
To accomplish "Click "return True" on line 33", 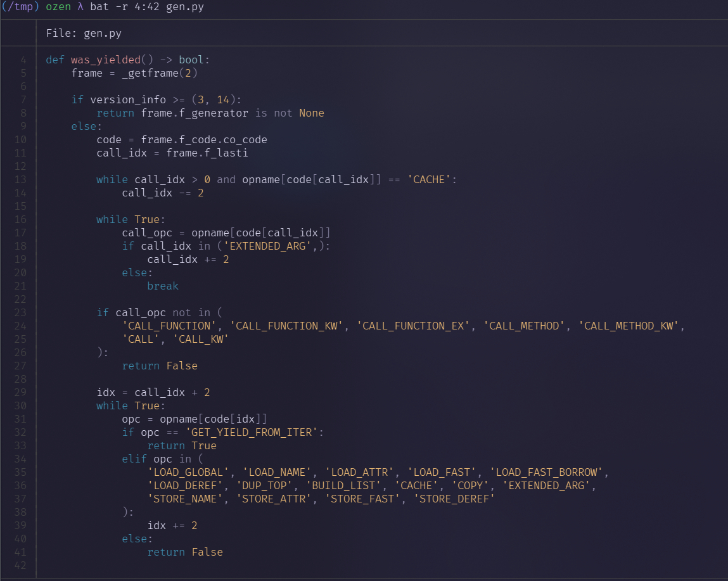I will point(182,445).
